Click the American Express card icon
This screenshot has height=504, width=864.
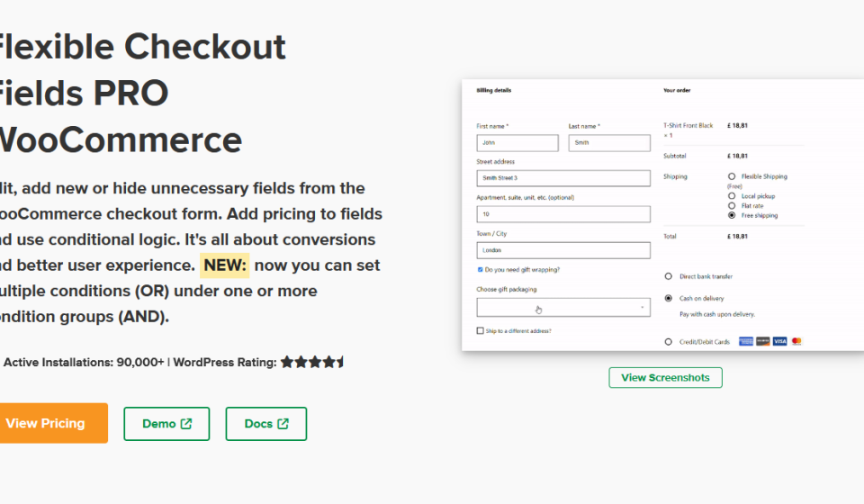pyautogui.click(x=746, y=341)
